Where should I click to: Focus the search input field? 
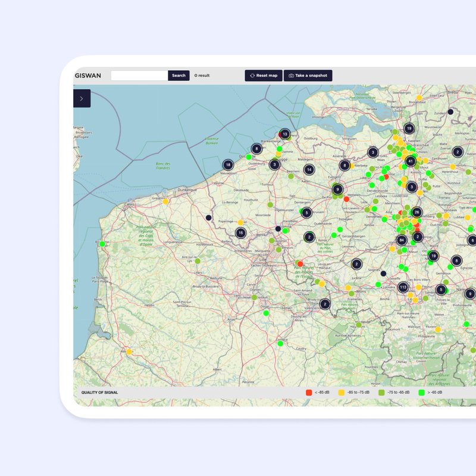click(139, 76)
